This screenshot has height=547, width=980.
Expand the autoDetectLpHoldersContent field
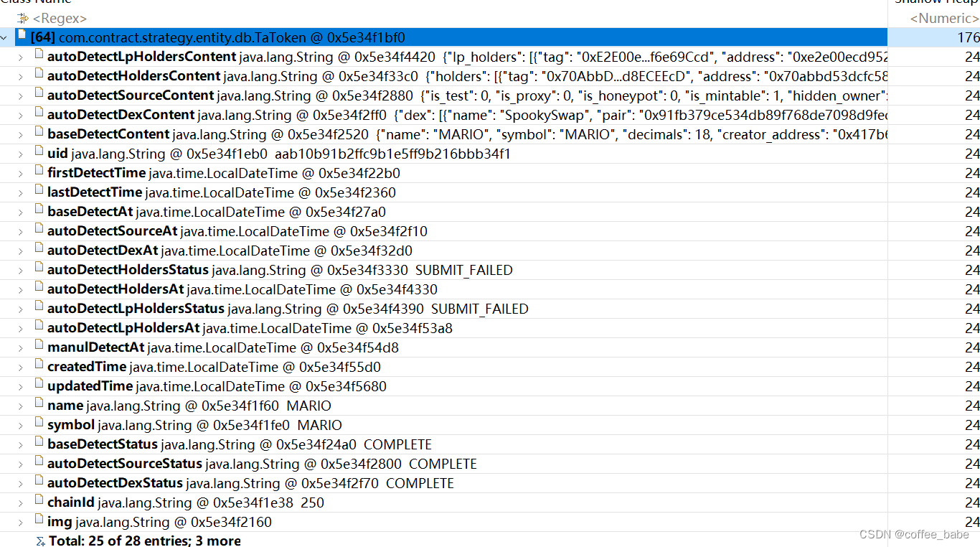coord(21,57)
